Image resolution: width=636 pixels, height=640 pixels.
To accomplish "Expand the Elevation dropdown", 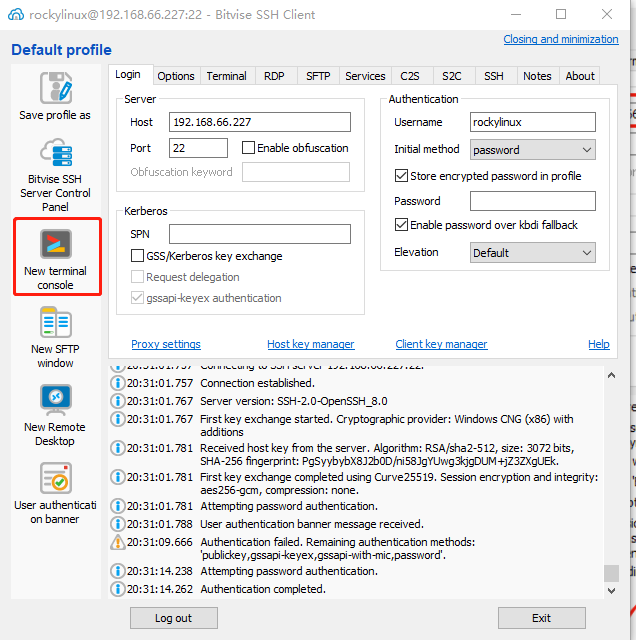I will coord(532,253).
